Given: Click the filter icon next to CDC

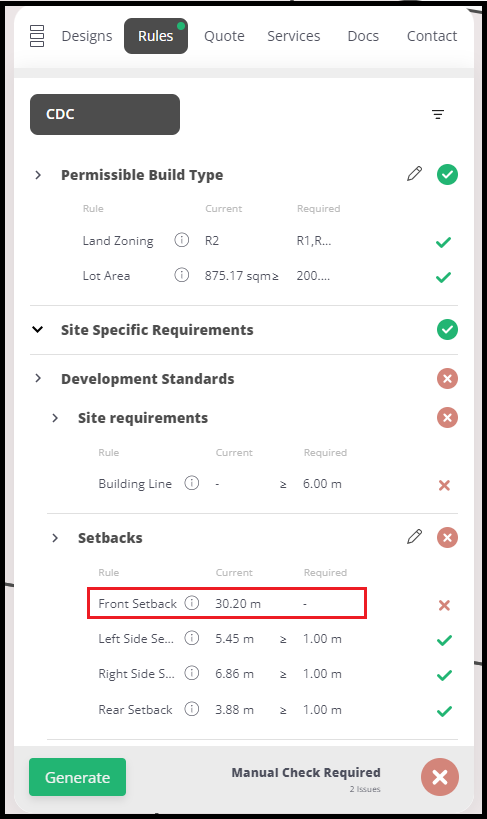Looking at the screenshot, I should click(x=438, y=114).
